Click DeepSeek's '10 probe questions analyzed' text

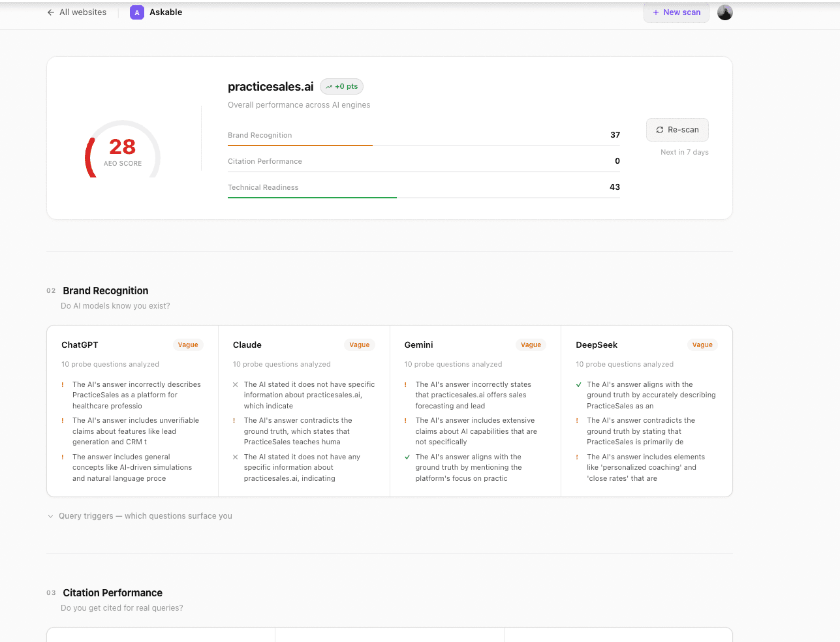[625, 365]
